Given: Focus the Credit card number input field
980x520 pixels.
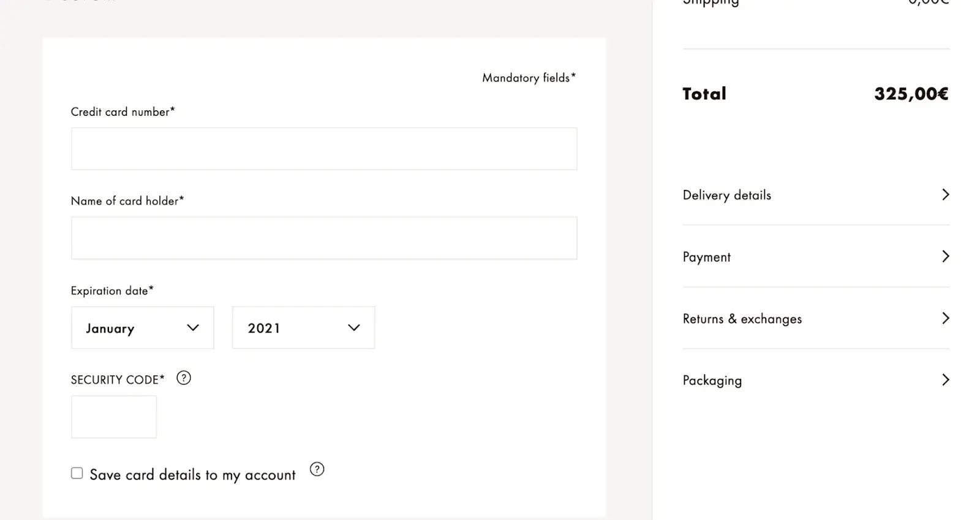Looking at the screenshot, I should 324,149.
